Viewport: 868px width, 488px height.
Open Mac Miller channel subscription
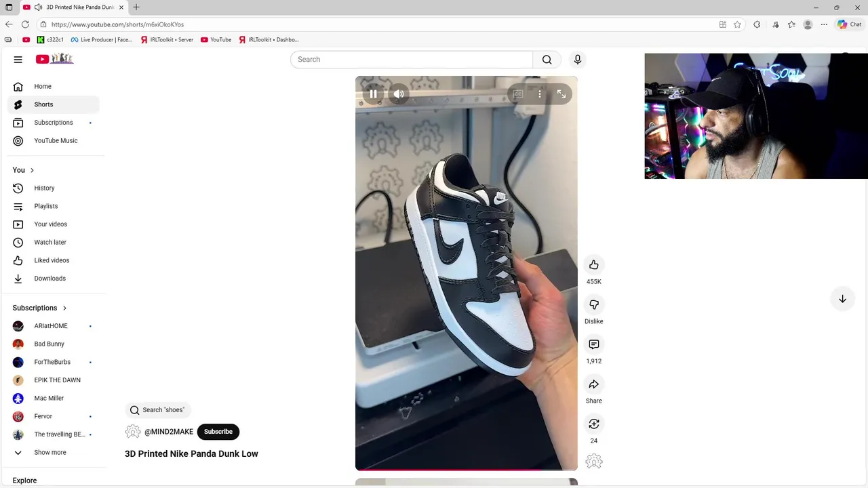(x=54, y=399)
